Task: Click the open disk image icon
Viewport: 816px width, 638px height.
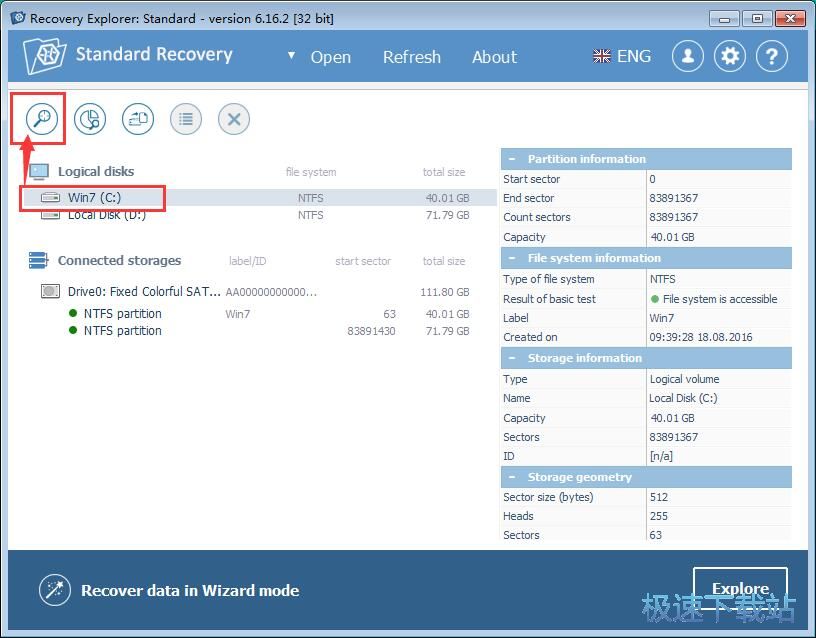Action: 138,119
